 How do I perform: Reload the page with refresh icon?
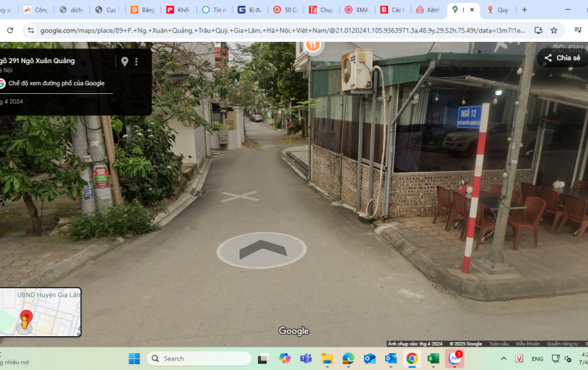click(x=10, y=30)
